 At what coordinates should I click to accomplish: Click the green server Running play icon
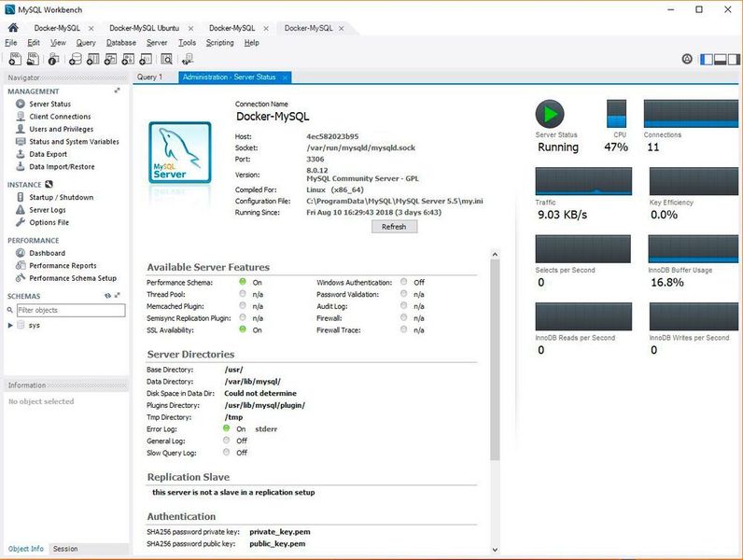[550, 114]
